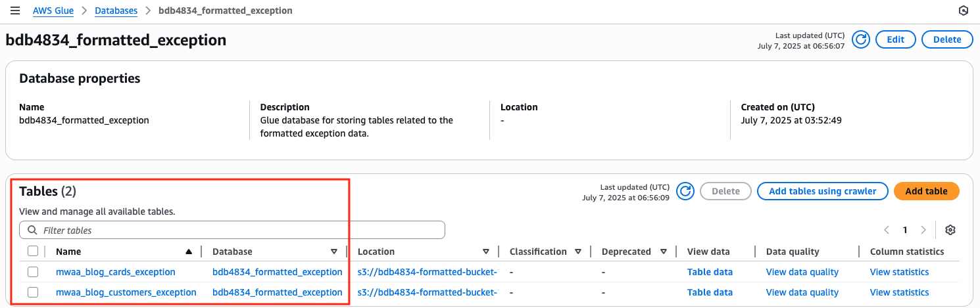Click the hexagon settings icon at top right
Viewport: 980px width, 308px height.
coord(964,11)
